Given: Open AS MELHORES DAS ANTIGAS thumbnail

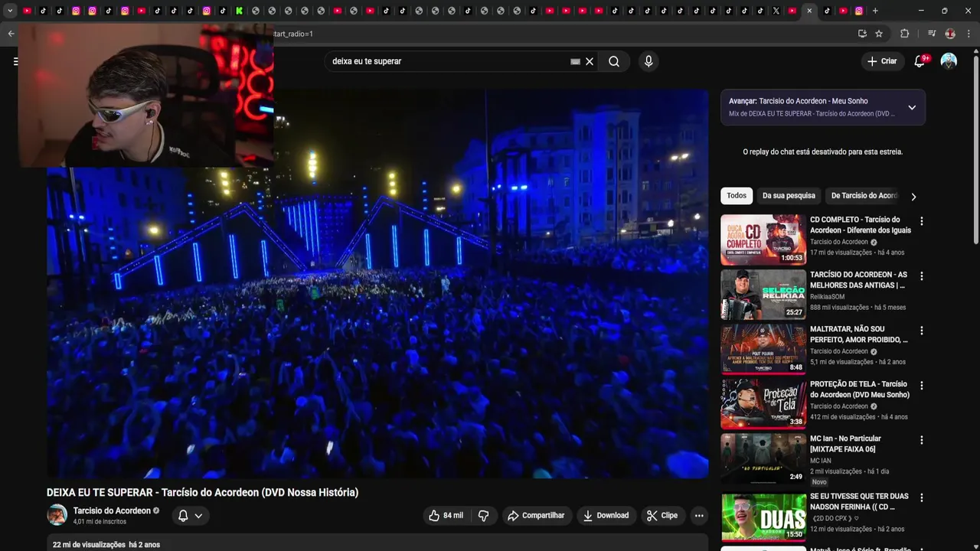Looking at the screenshot, I should coord(763,295).
